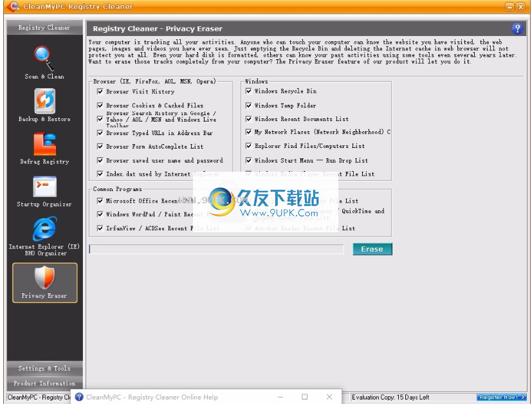Uncheck Browser Visit History
Screen dimensions: 532x404
click(100, 91)
